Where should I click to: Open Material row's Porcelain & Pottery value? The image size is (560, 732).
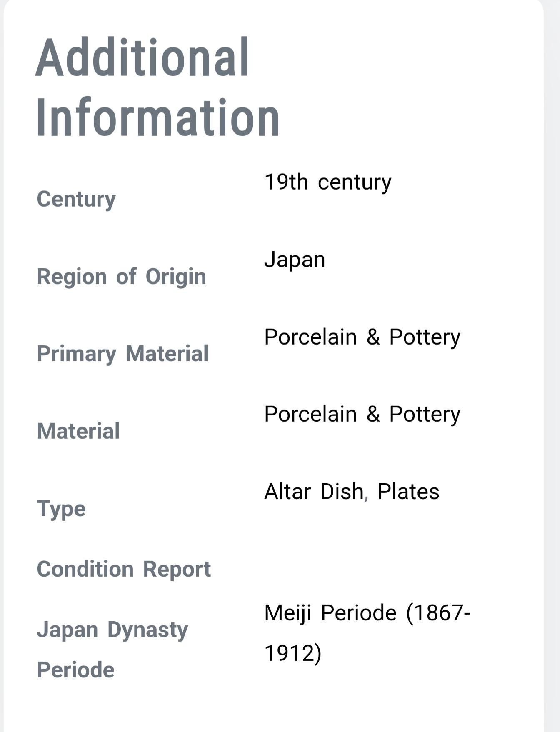point(362,414)
